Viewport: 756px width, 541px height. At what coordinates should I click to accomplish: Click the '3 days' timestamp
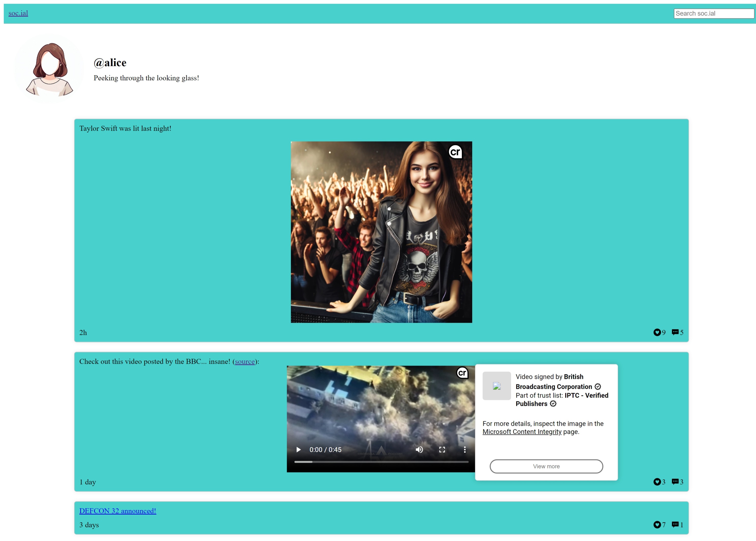[89, 525]
